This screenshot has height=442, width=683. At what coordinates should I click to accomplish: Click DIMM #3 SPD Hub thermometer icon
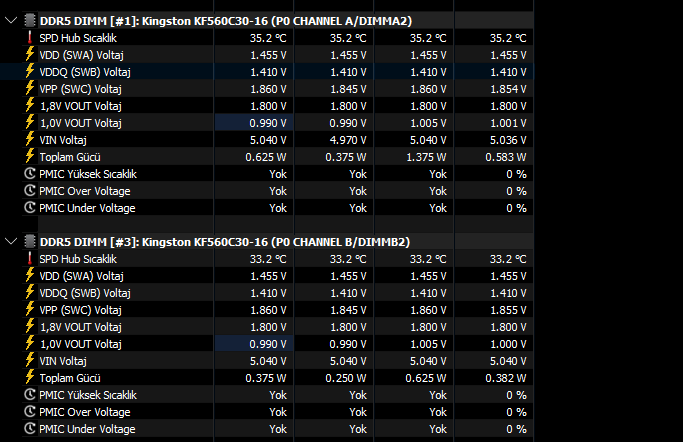(30, 258)
